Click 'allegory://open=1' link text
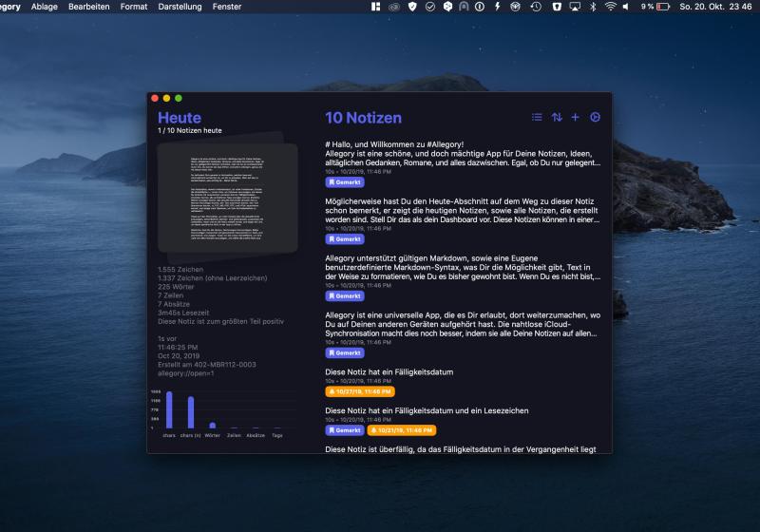The height and width of the screenshot is (532, 760). (185, 373)
